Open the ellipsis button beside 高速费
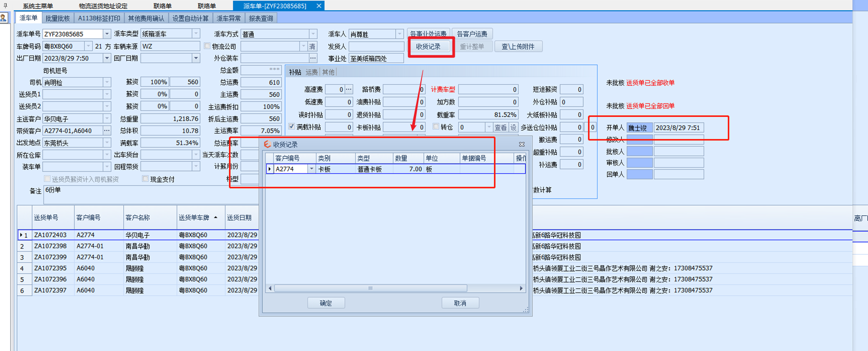 [349, 89]
